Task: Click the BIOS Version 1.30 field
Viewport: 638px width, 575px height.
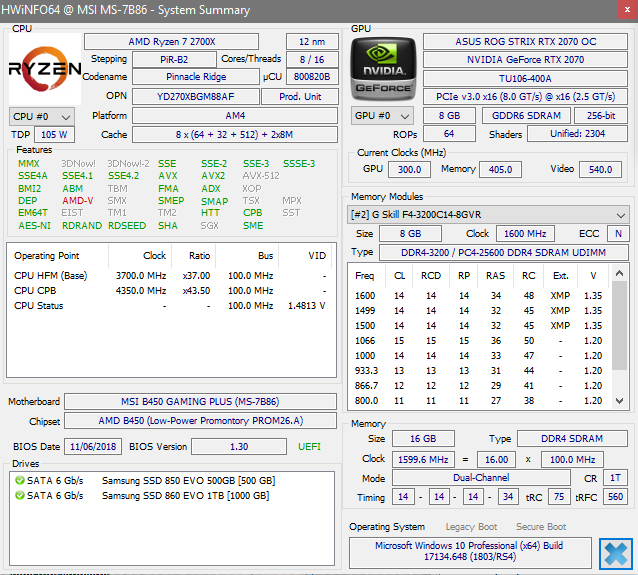Action: 239,447
